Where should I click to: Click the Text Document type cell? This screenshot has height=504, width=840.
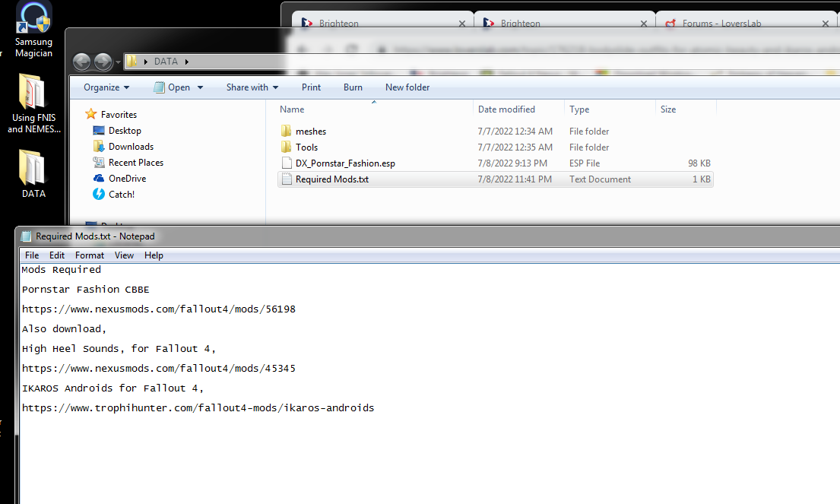[600, 179]
